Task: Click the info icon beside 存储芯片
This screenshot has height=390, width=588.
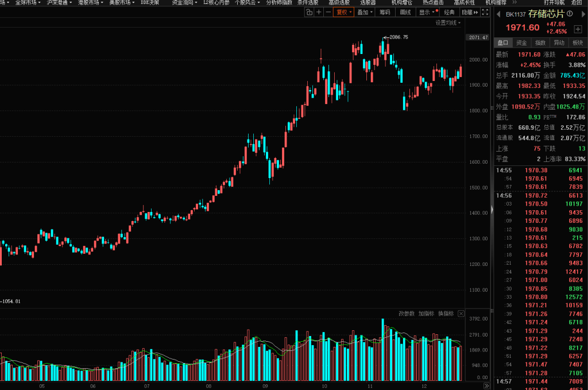Action: [569, 14]
